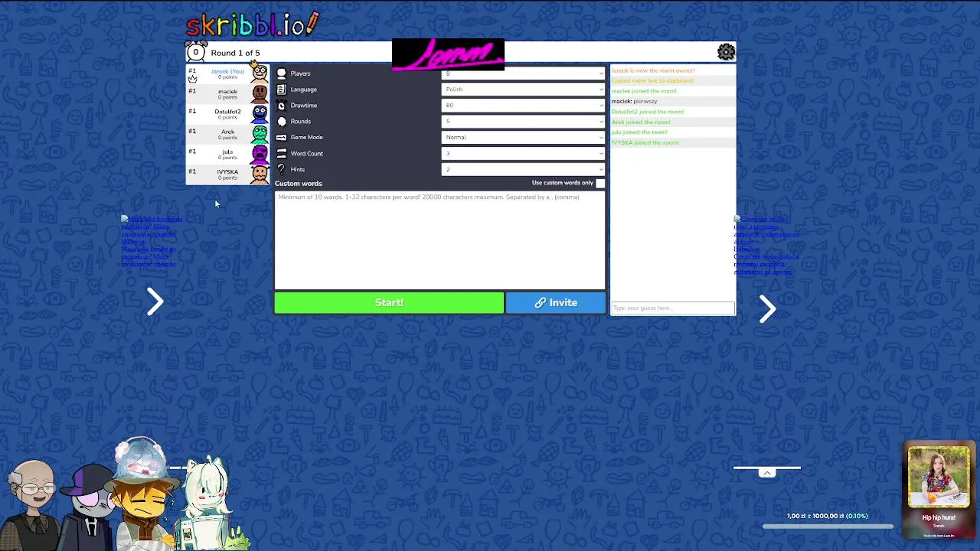Click the right advertisement link
980x551 pixels.
coord(766,245)
